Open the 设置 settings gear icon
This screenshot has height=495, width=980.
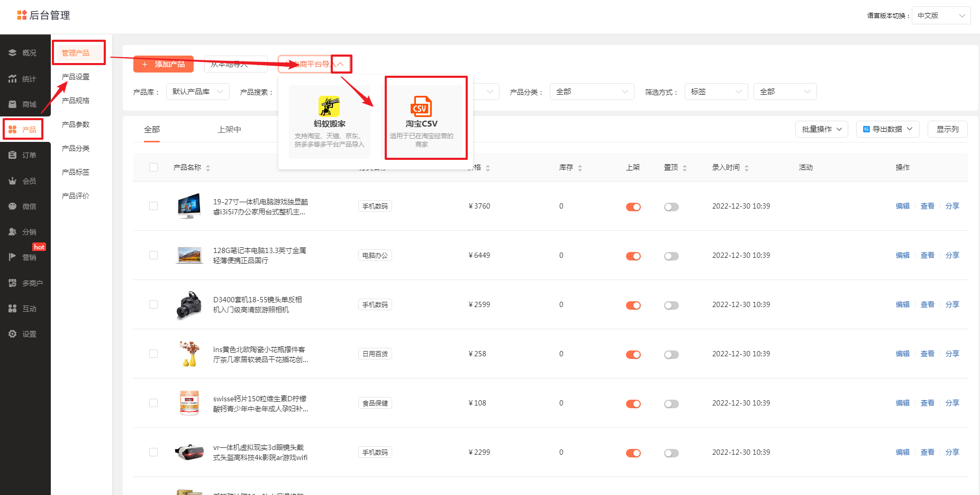point(13,334)
